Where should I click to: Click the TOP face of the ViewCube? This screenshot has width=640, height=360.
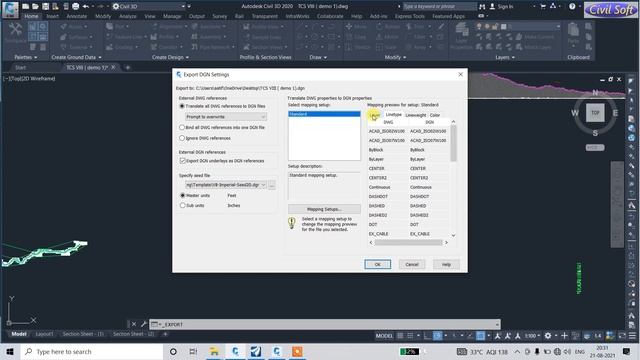point(595,113)
